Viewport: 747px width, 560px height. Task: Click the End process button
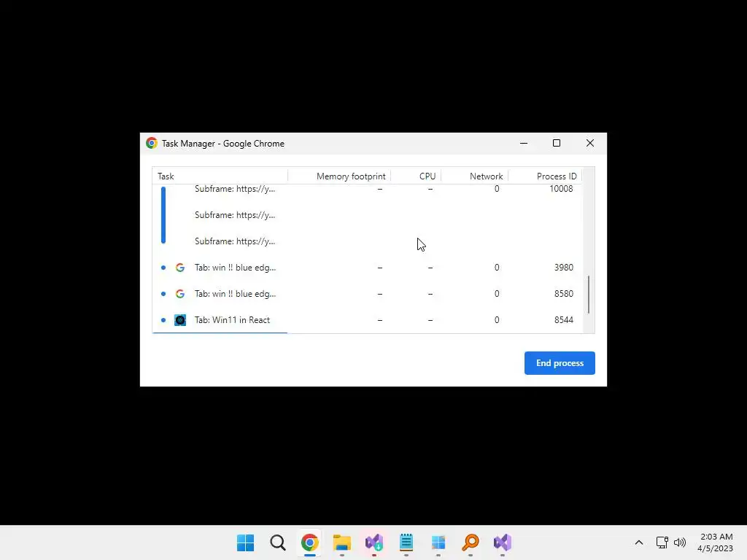pos(560,363)
